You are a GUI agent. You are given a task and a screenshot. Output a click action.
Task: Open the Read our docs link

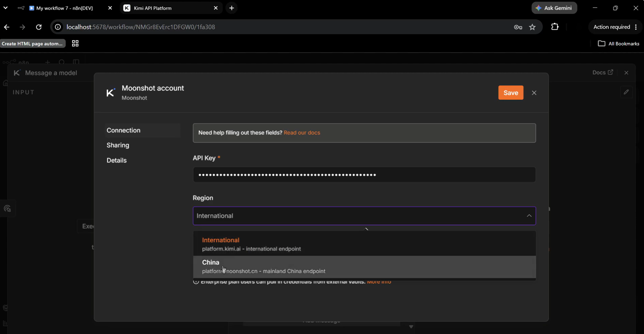[x=302, y=133]
